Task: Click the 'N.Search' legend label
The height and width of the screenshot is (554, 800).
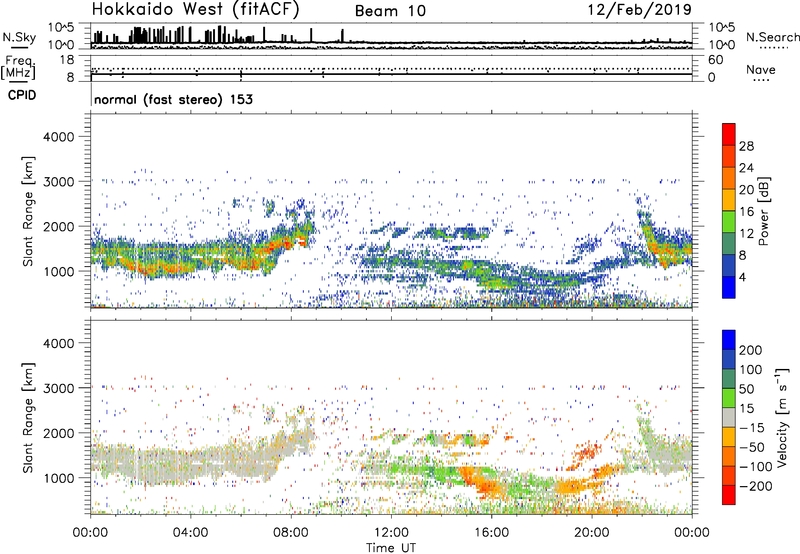Action: tap(773, 37)
